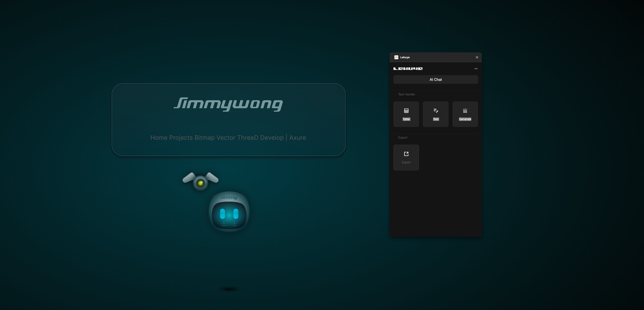Open the Projects nav link
The width and height of the screenshot is (644, 310).
click(x=181, y=138)
